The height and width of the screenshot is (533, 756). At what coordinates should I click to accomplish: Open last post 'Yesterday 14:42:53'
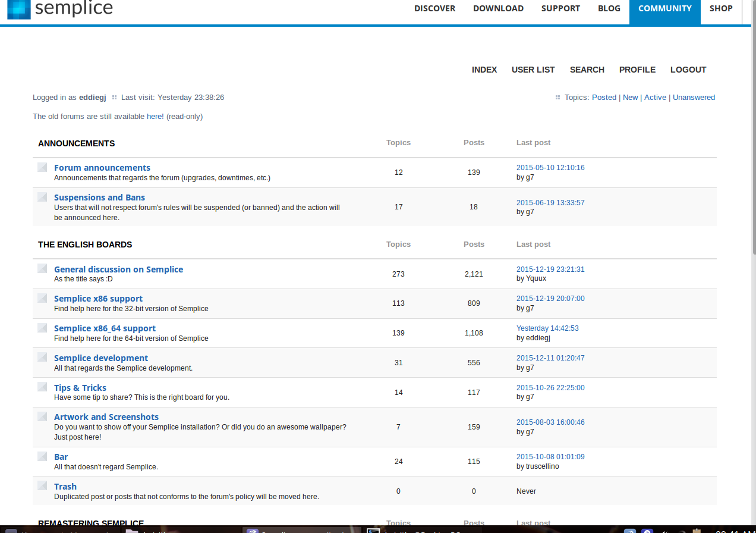click(x=547, y=328)
